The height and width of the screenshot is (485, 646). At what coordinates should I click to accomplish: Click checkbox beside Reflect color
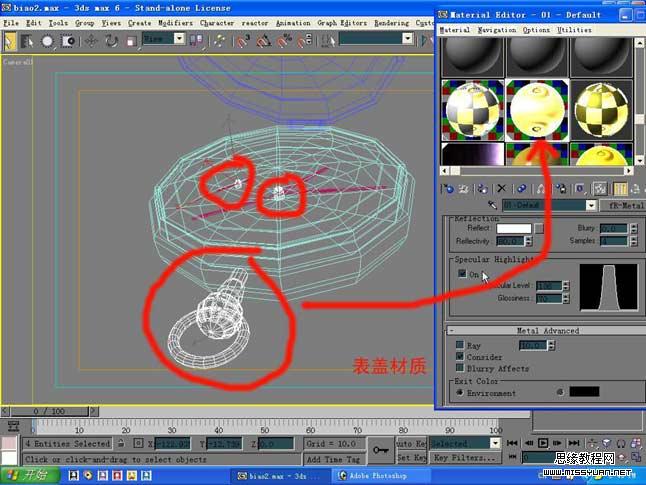point(539,228)
